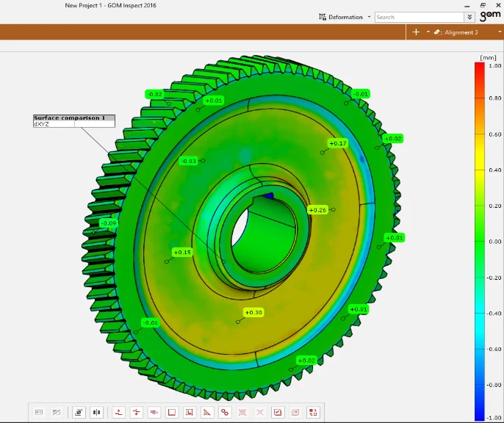Click the plus button in the orange bar

[416, 32]
